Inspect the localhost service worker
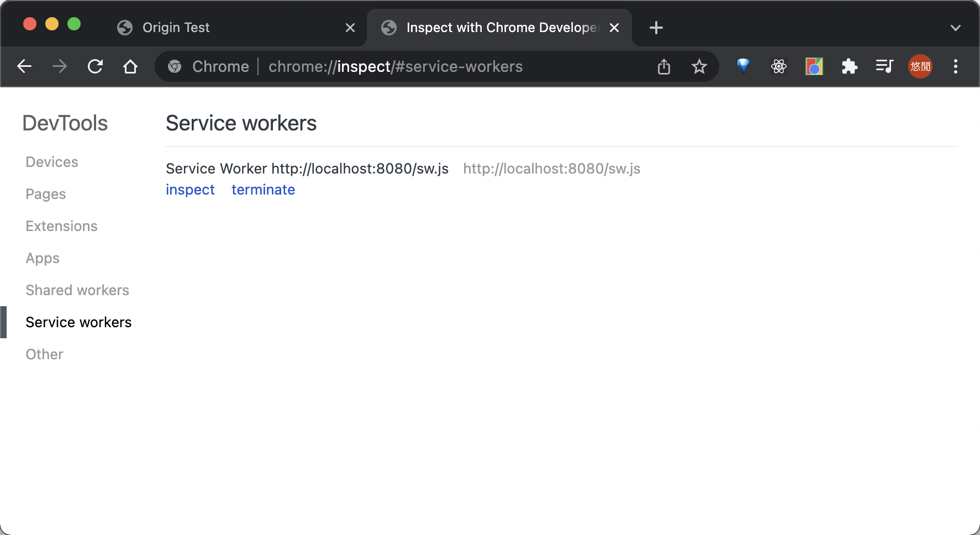 point(190,190)
